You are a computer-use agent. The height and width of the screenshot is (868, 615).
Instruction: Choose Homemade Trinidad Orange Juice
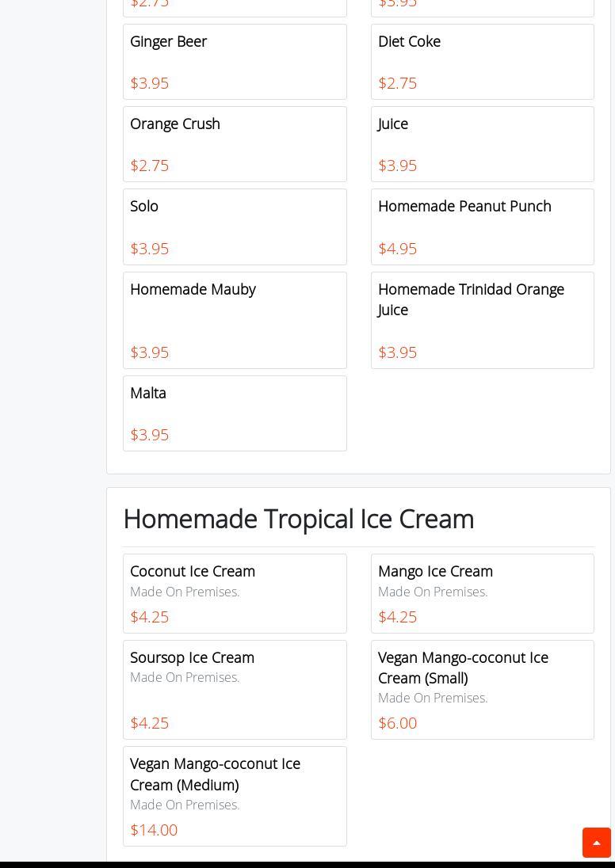tap(483, 320)
